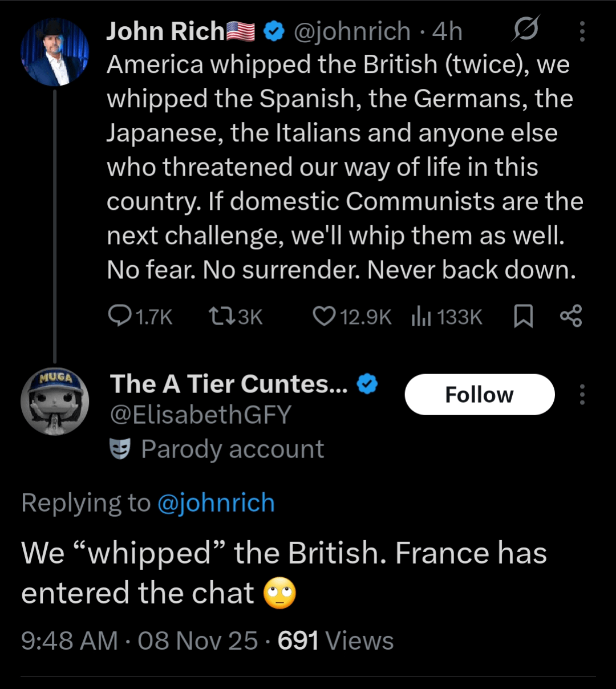Bookmark John Rich's post
The height and width of the screenshot is (689, 616).
click(x=523, y=316)
